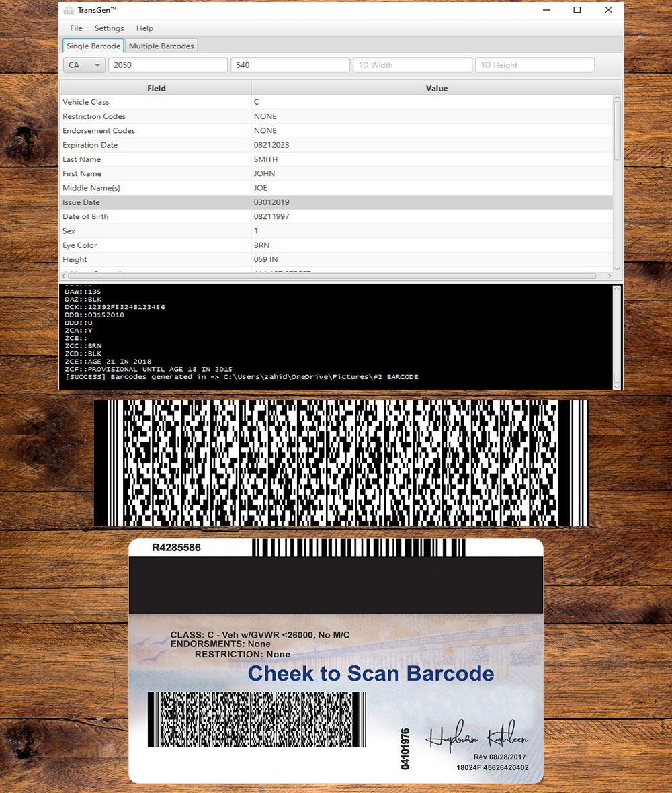Click the First Name value JOHN
672x793 pixels.
pos(265,173)
